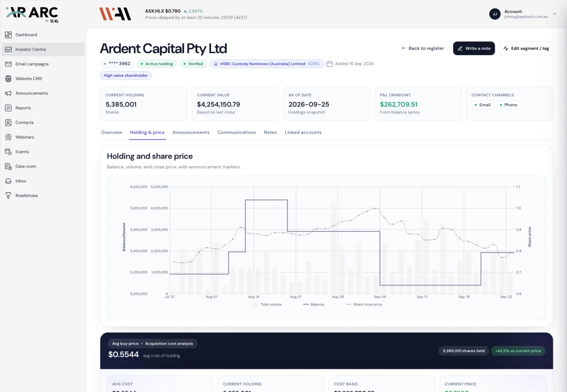Click the Phone contact channel chip
The image size is (567, 392).
(508, 105)
